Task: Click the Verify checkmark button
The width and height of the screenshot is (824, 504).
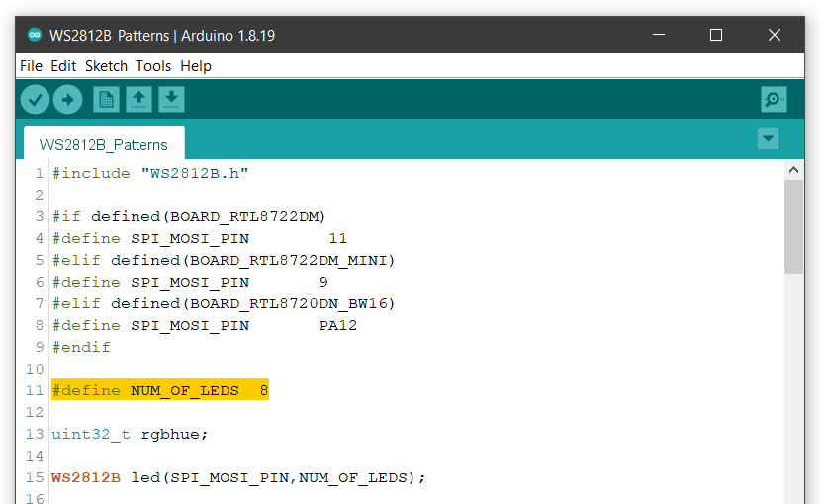Action: 36,99
